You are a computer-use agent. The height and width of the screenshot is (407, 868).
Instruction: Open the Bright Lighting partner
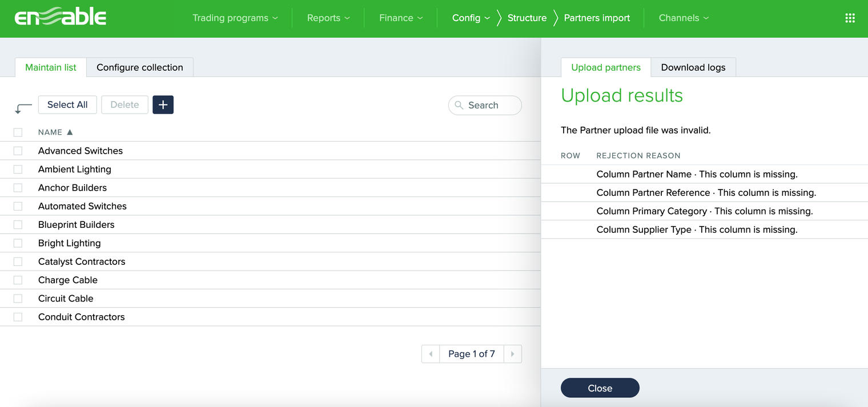(x=69, y=243)
